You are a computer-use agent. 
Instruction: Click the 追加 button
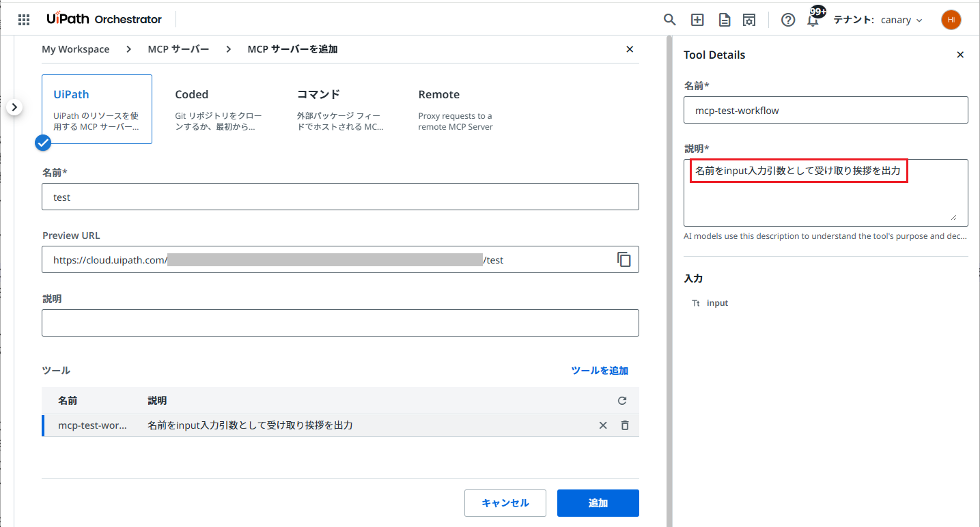pyautogui.click(x=598, y=503)
